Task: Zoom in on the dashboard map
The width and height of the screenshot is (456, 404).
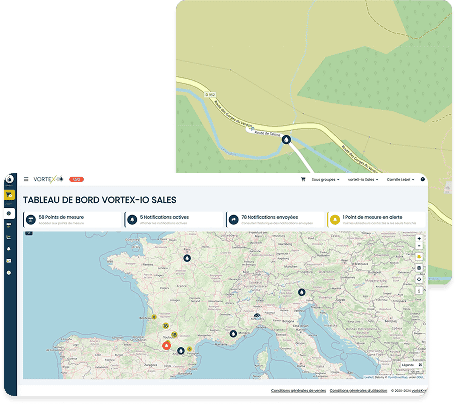Action: [x=419, y=239]
